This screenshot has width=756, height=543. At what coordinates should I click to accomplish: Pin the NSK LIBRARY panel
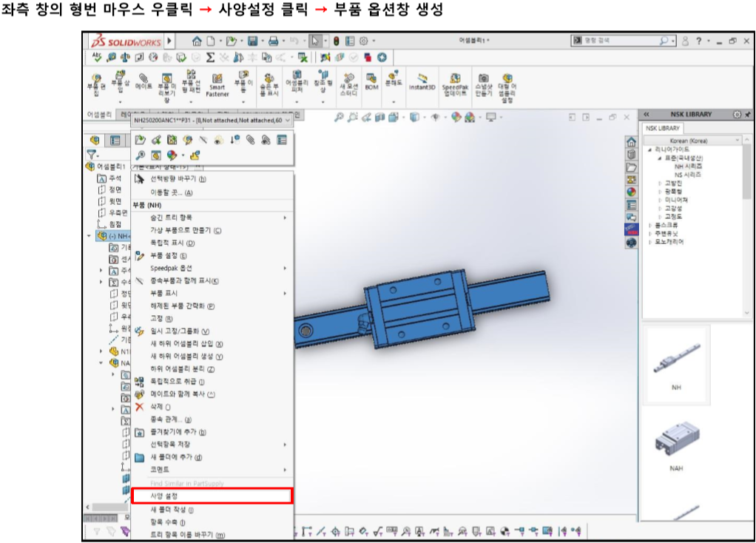(x=747, y=115)
